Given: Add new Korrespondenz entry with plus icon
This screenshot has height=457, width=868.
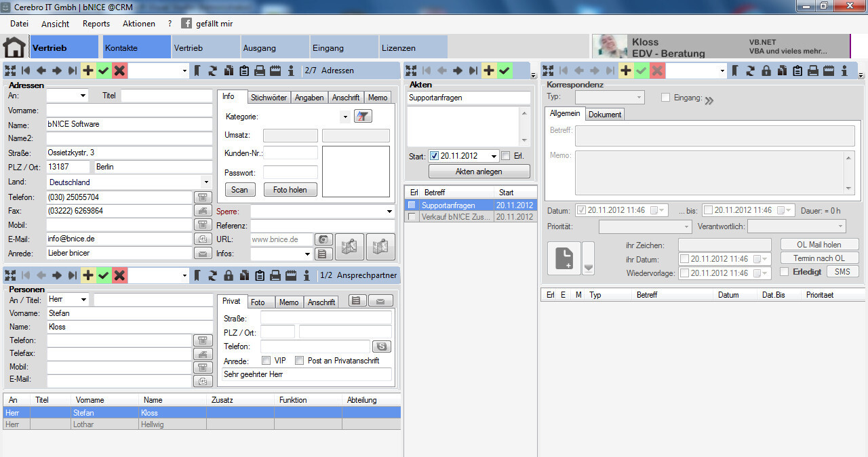Looking at the screenshot, I should point(625,71).
